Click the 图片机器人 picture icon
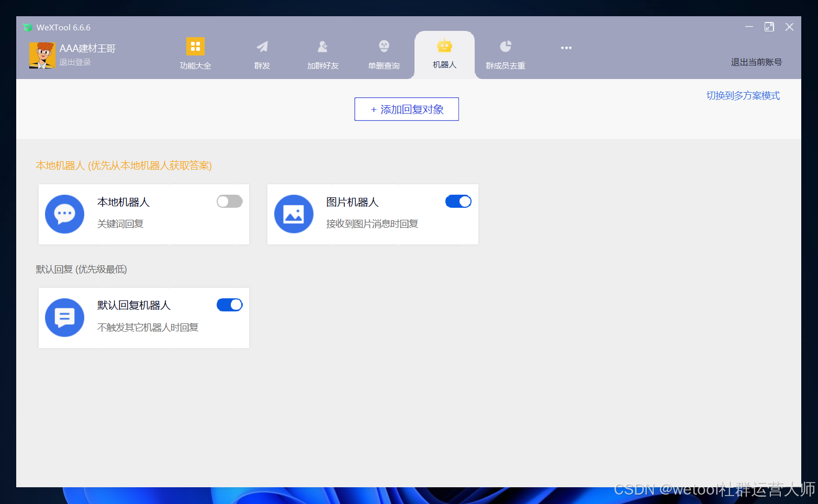Screen dimensions: 818x504 click(x=294, y=214)
